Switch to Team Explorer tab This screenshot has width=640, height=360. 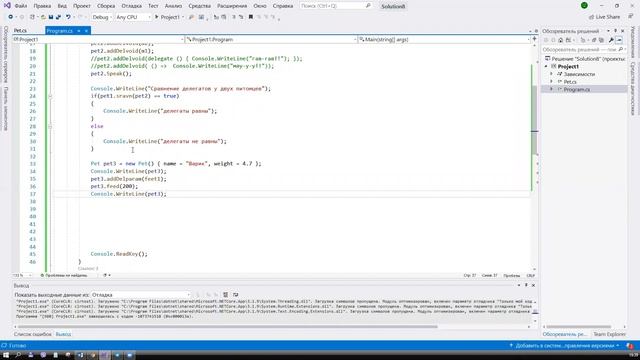tap(609, 334)
